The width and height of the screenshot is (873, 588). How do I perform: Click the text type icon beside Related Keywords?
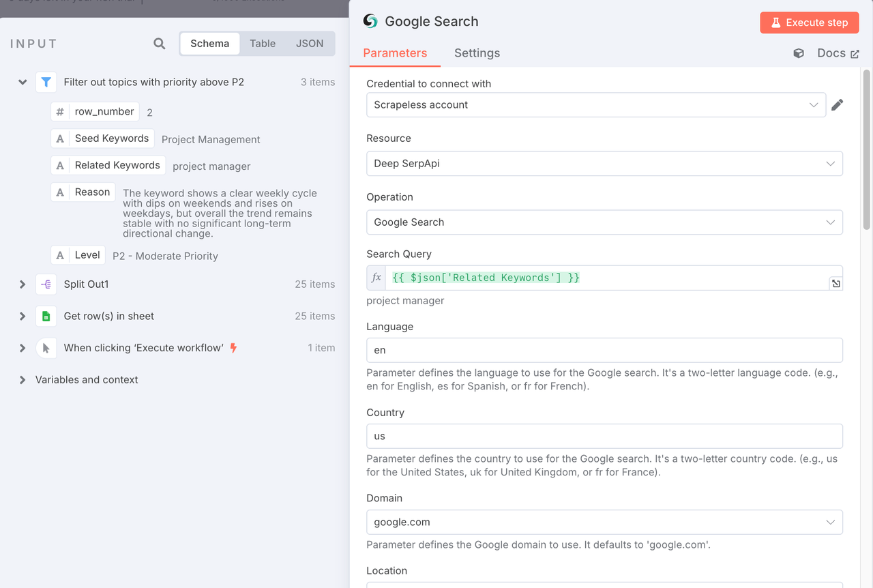pos(60,165)
